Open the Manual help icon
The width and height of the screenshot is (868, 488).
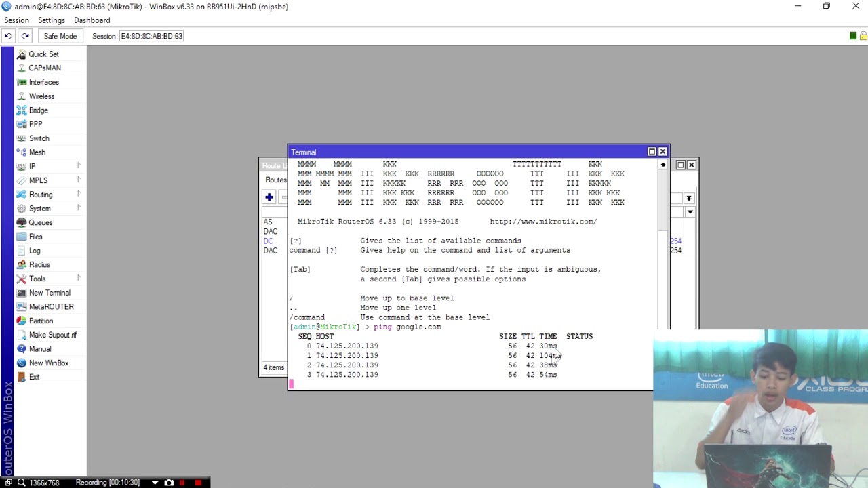[x=21, y=349]
